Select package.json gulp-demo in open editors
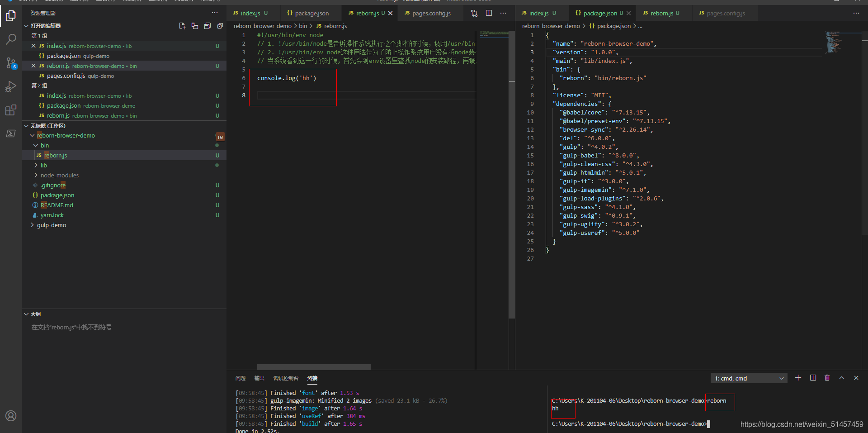 click(124, 56)
